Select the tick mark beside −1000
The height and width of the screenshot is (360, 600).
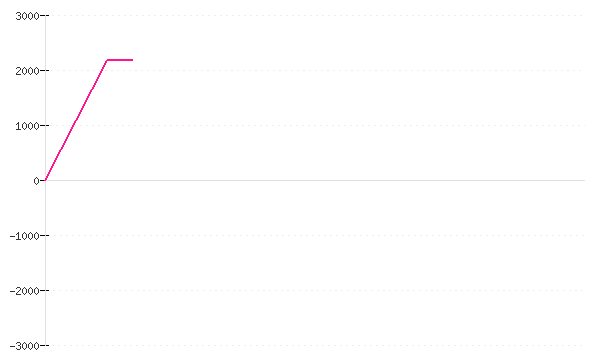pos(44,235)
